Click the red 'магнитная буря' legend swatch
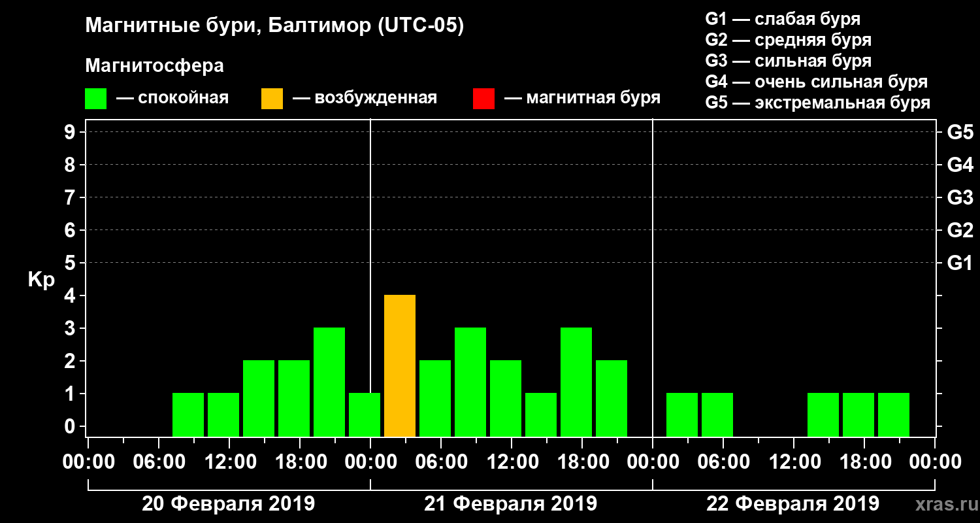The width and height of the screenshot is (980, 523). pyautogui.click(x=483, y=99)
